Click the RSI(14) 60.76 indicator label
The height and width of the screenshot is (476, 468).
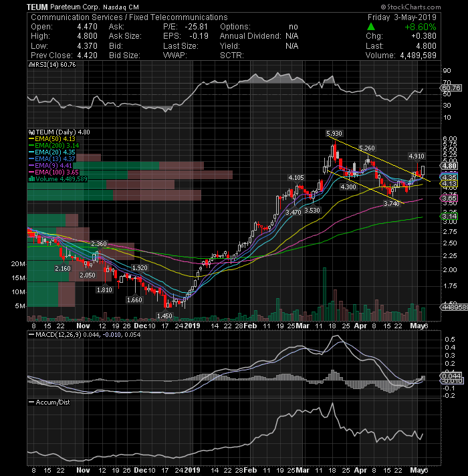click(x=55, y=65)
